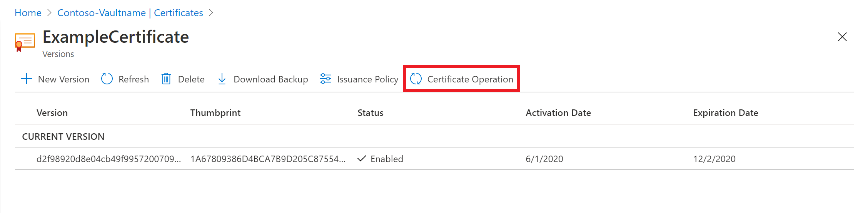
Task: Click the ExampleCertificate certificate icon
Action: pos(25,42)
